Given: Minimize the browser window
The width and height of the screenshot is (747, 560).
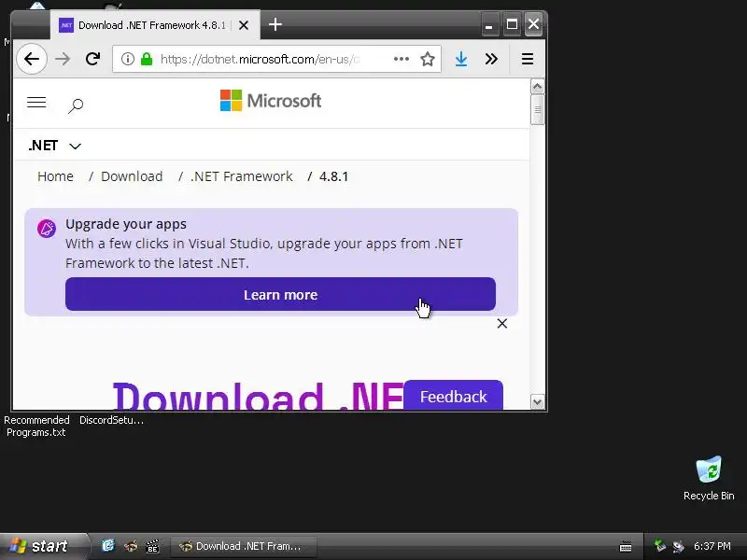Looking at the screenshot, I should [489, 25].
